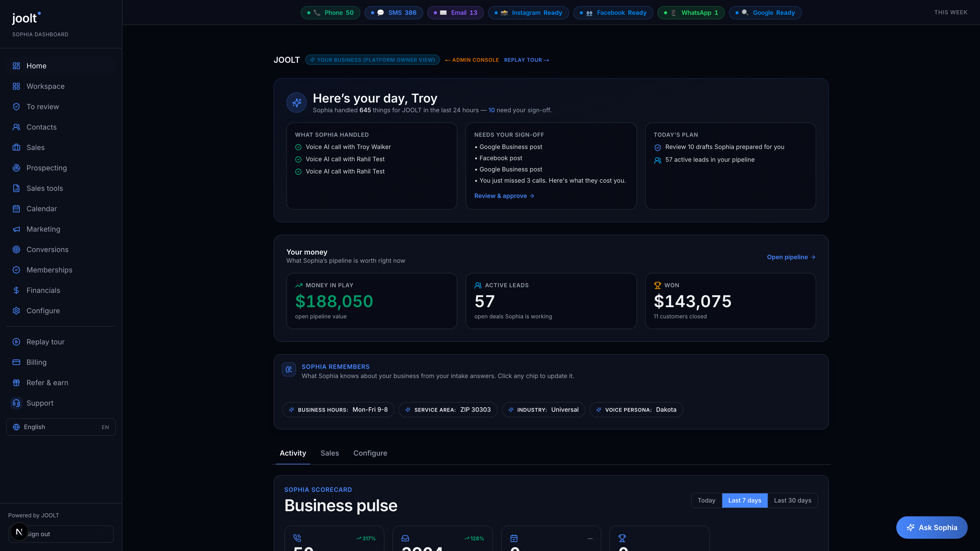Click the Marketing megaphone icon
The height and width of the screenshot is (551, 980).
[x=16, y=229]
